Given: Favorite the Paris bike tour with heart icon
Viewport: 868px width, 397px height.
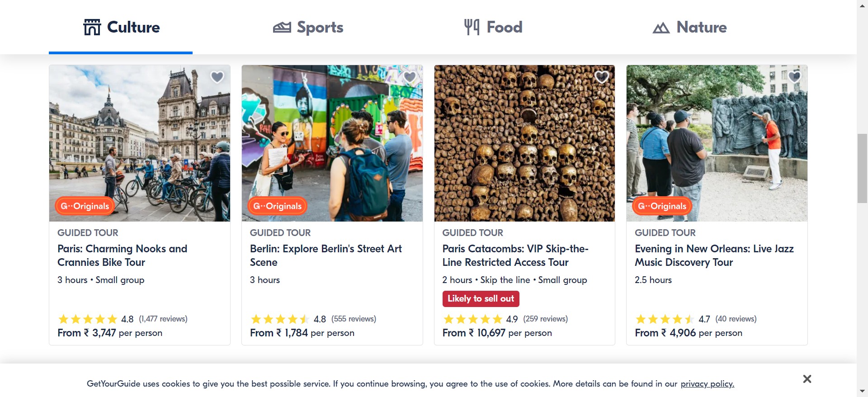Looking at the screenshot, I should point(217,77).
